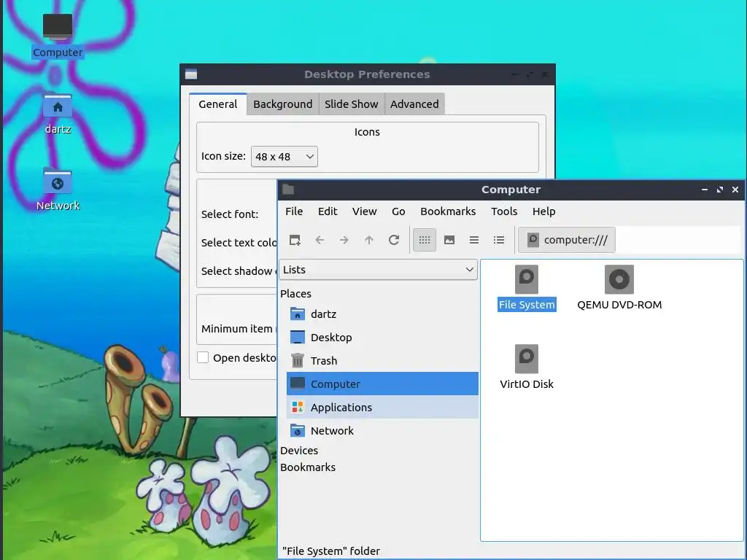Open Desktop in Places sidebar
Image resolution: width=747 pixels, height=560 pixels.
(382, 337)
